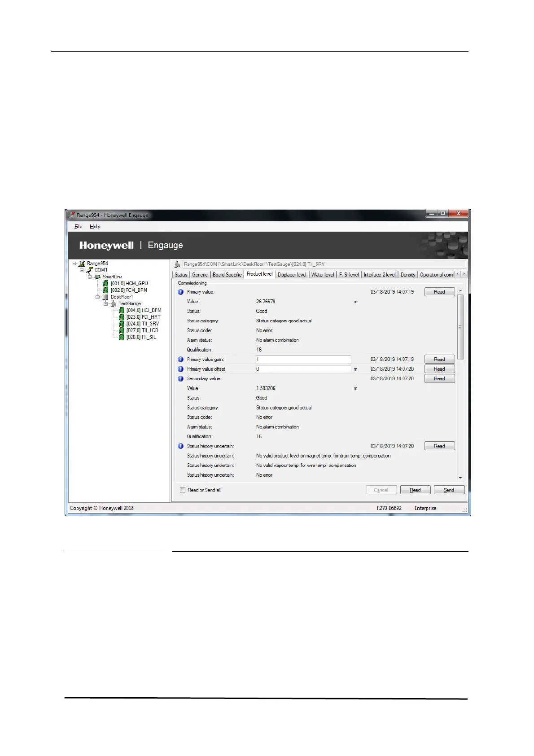Click the tab strip scroll-right arrow

(464, 274)
